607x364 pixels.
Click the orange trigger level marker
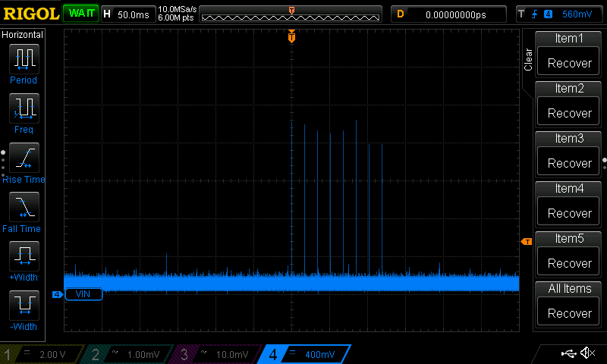click(x=527, y=242)
